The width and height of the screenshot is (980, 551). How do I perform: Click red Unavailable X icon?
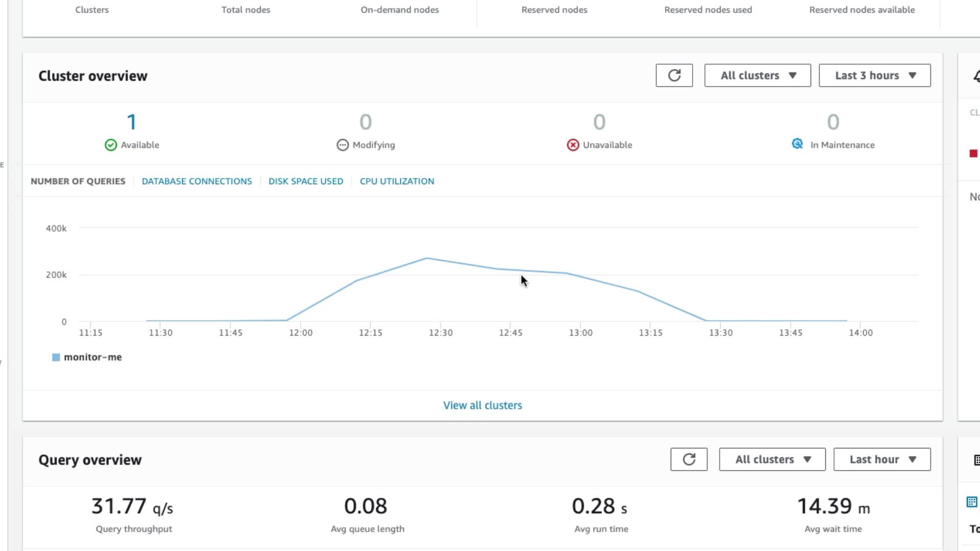coord(573,145)
